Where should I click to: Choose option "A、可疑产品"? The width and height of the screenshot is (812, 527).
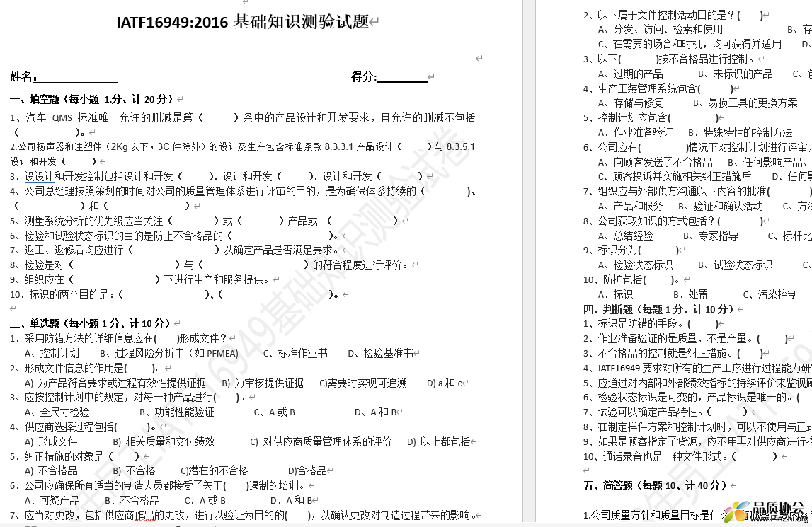point(52,501)
